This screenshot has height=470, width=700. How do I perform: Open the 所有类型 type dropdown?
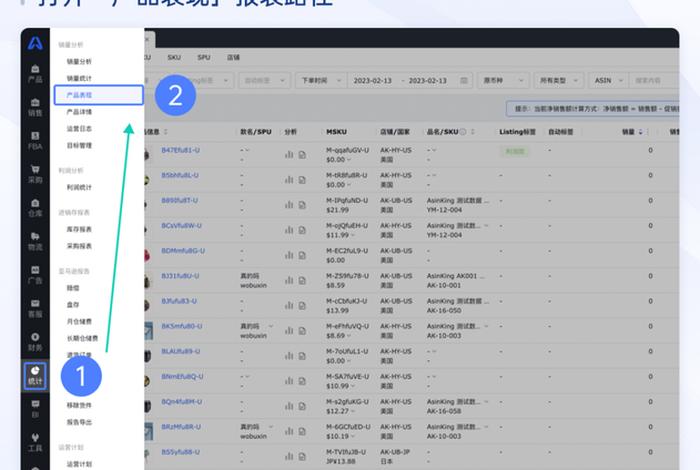558,80
